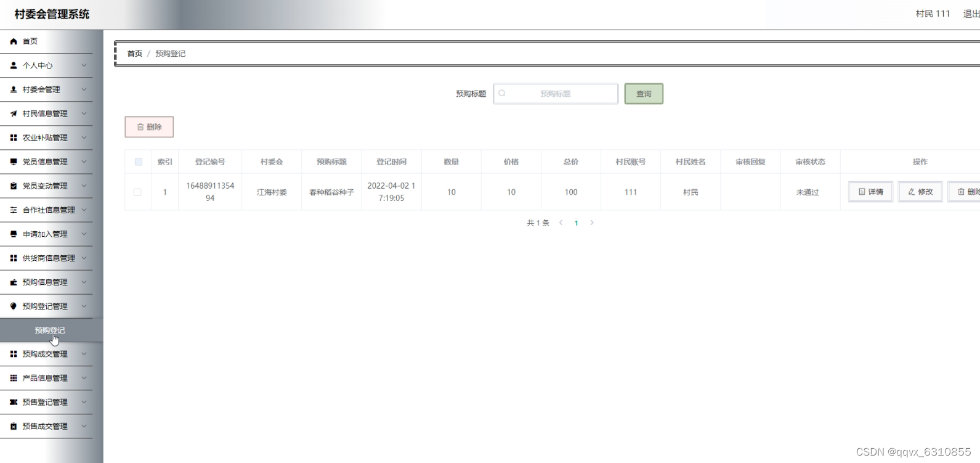The height and width of the screenshot is (463, 980).
Task: Click the 村委会管理 sidebar icon
Action: [x=14, y=89]
